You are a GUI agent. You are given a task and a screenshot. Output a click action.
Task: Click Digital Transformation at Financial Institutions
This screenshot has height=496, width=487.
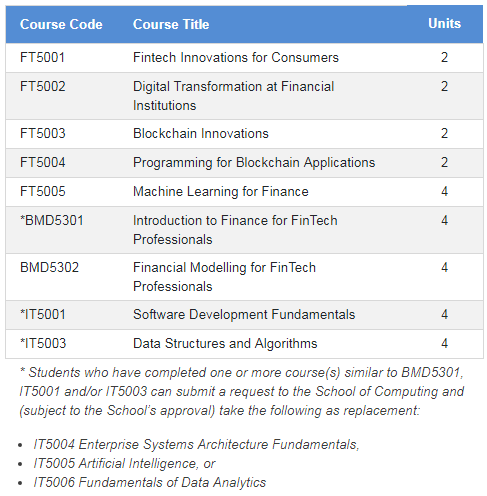233,96
